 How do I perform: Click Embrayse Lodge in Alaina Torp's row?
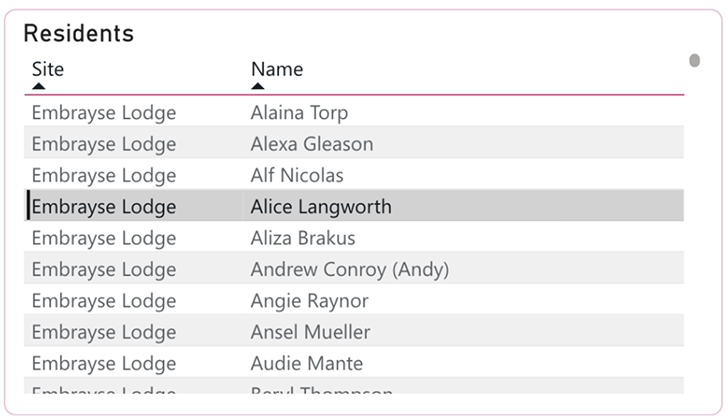104,113
